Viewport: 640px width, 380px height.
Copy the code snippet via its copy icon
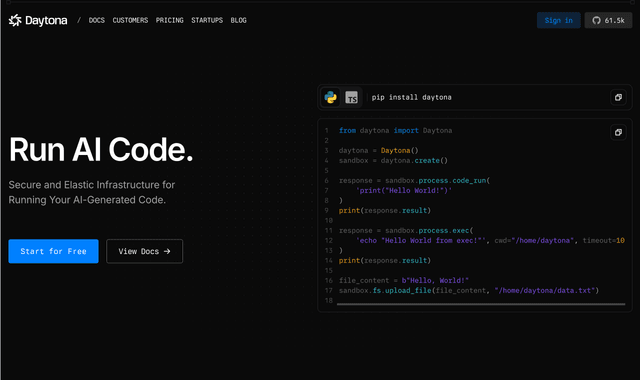pyautogui.click(x=618, y=132)
